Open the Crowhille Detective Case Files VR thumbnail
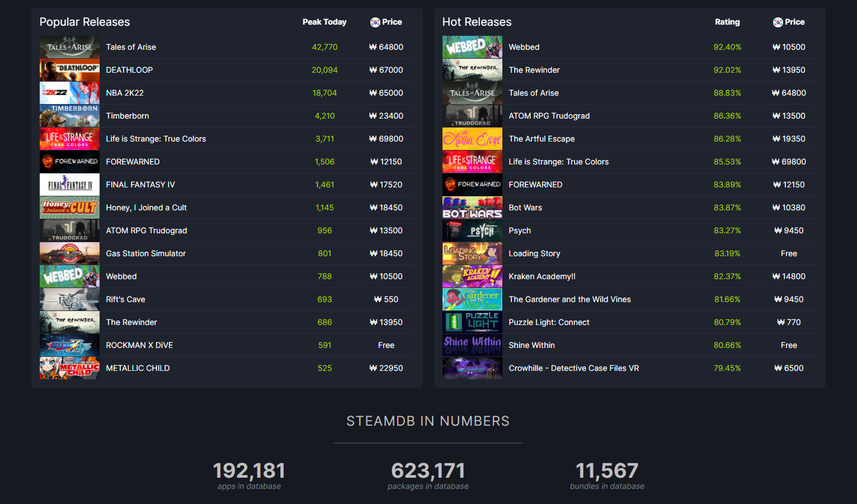The image size is (857, 504). (x=472, y=368)
